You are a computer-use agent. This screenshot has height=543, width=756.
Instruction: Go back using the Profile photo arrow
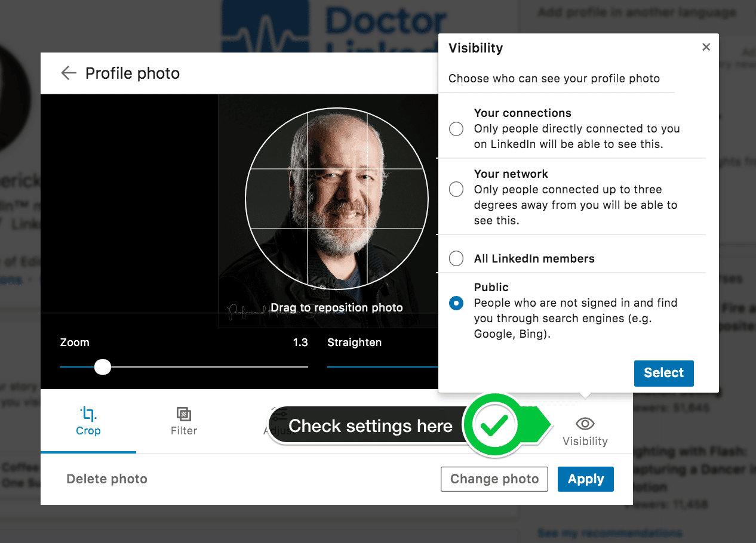point(69,73)
